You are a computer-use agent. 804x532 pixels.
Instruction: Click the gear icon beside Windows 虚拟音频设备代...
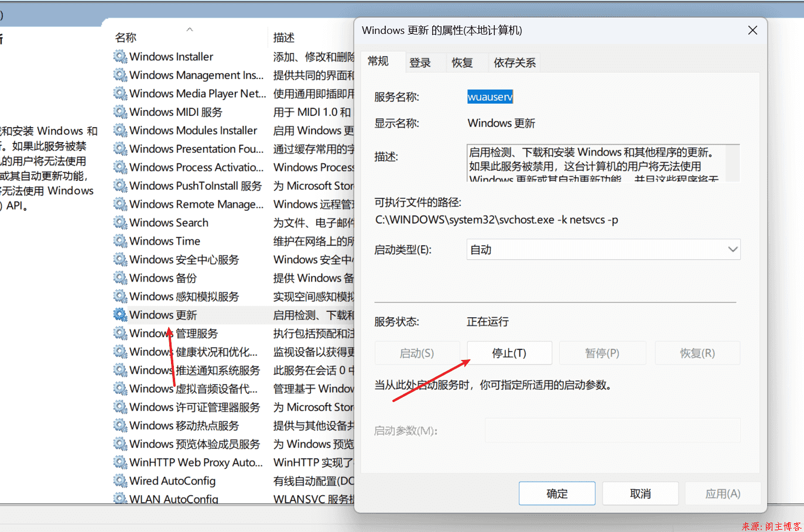click(x=120, y=389)
